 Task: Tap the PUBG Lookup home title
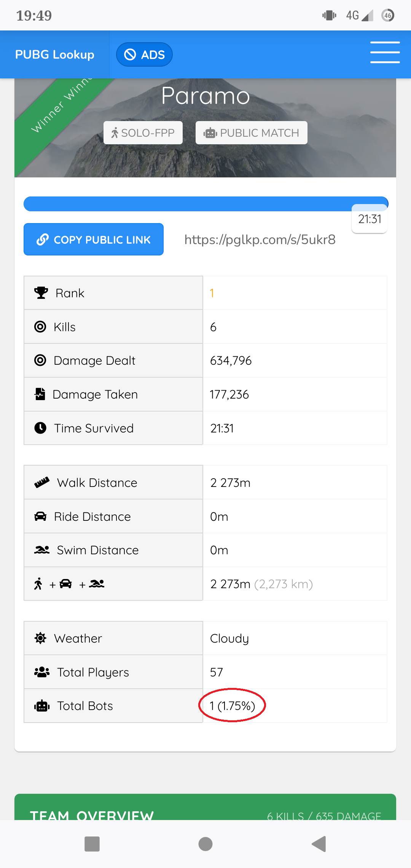[x=55, y=54]
